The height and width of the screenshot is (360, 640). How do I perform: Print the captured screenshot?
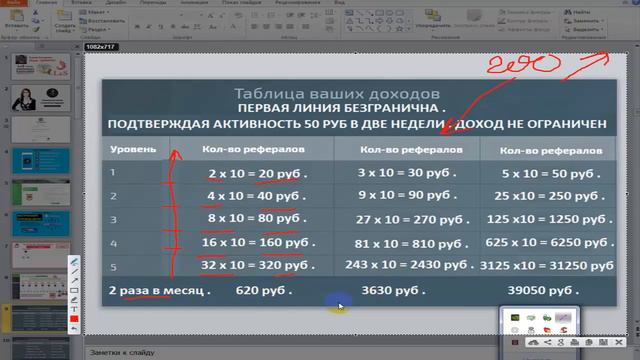575,342
